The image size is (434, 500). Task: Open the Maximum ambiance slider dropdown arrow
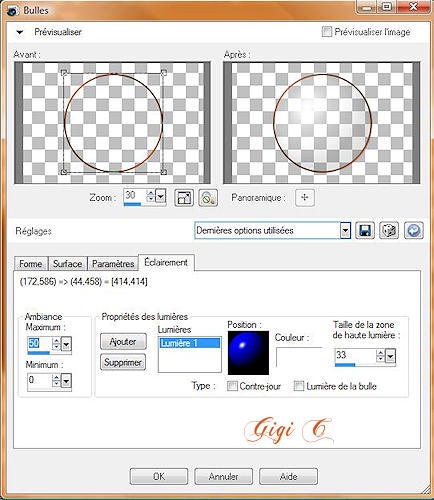[66, 344]
